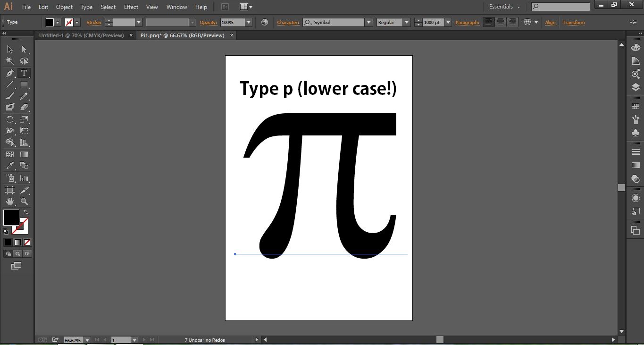Open the Stroke panel link
Viewport: 644px width, 345px height.
[x=94, y=22]
